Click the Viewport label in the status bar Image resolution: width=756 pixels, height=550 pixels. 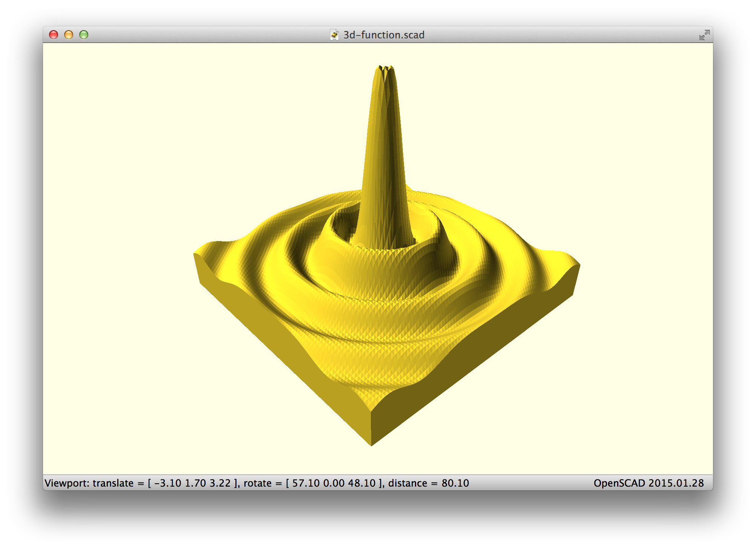pyautogui.click(x=67, y=483)
